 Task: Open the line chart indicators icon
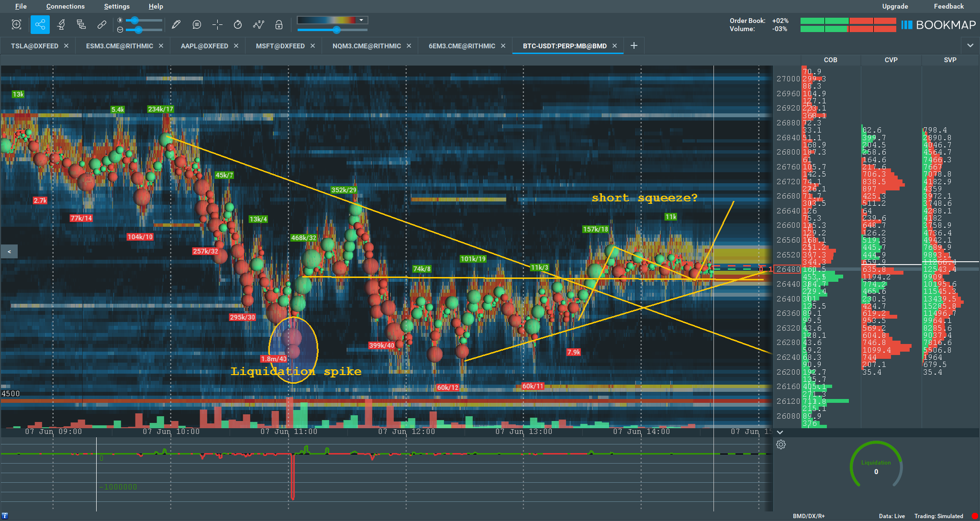click(258, 24)
